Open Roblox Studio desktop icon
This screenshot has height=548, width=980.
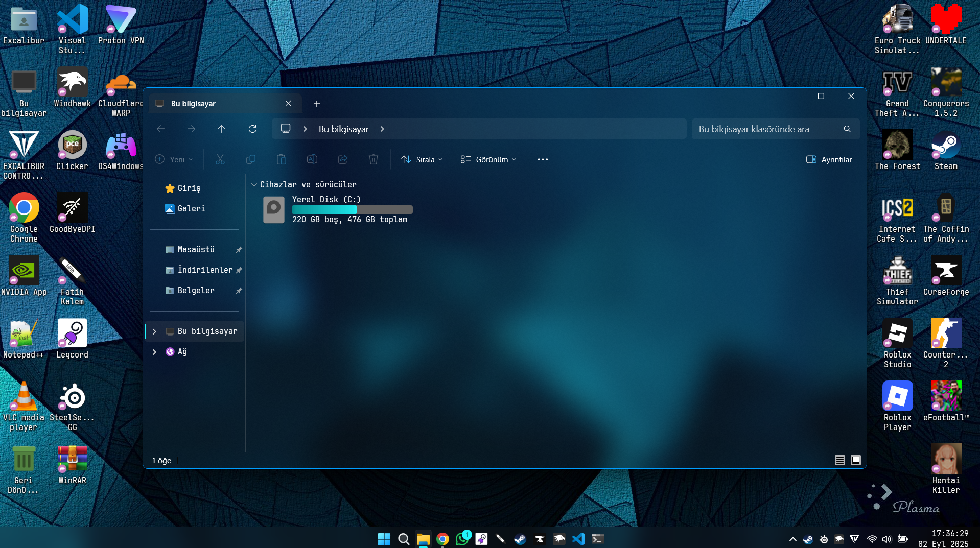(x=897, y=344)
